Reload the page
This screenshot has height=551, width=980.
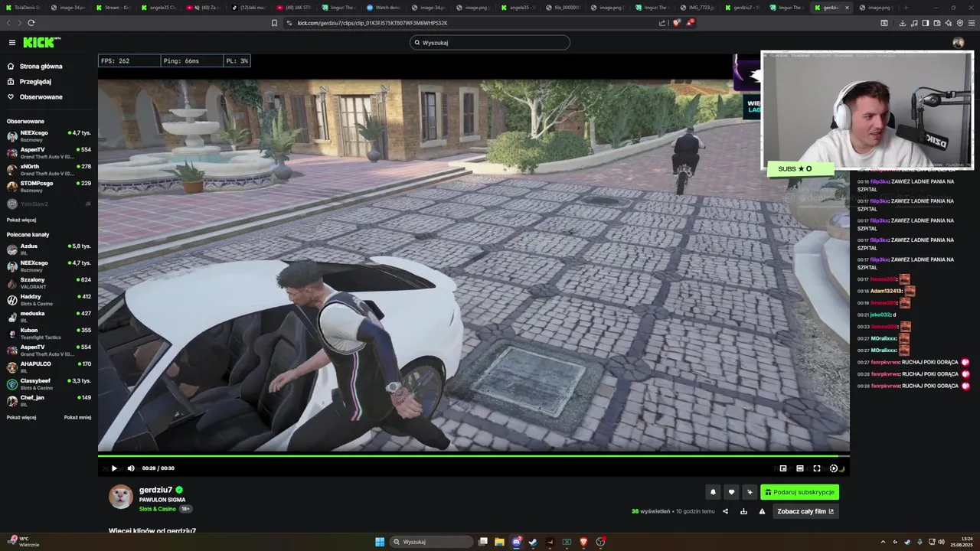click(31, 23)
